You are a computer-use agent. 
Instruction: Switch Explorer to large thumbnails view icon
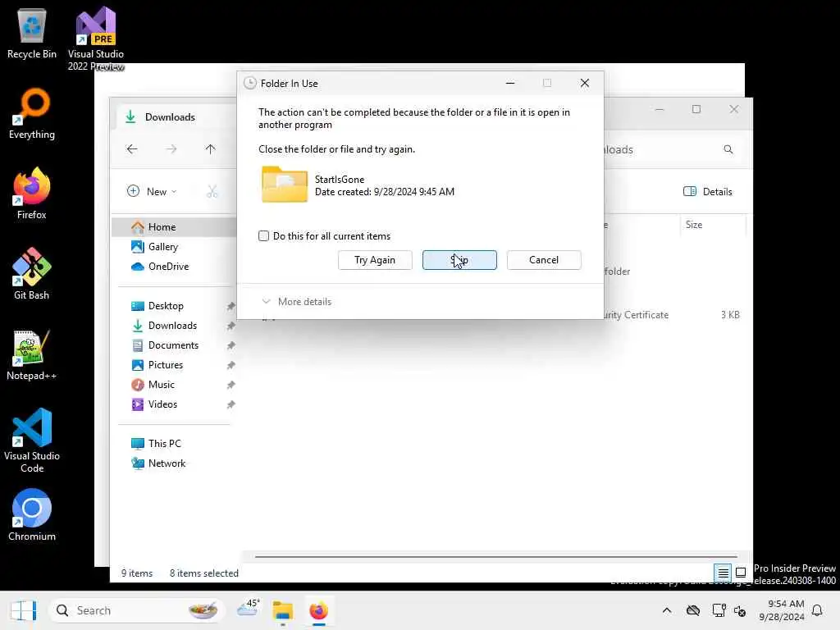click(x=741, y=573)
